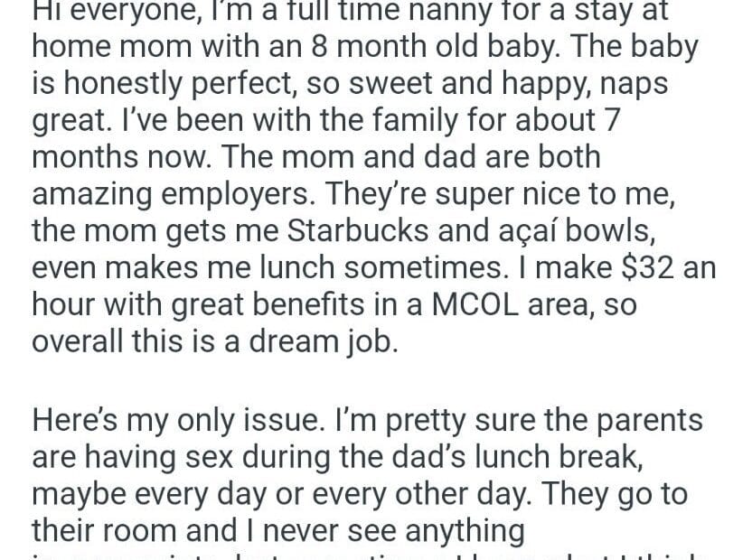Click the phrase "amazing employers"

172,193
